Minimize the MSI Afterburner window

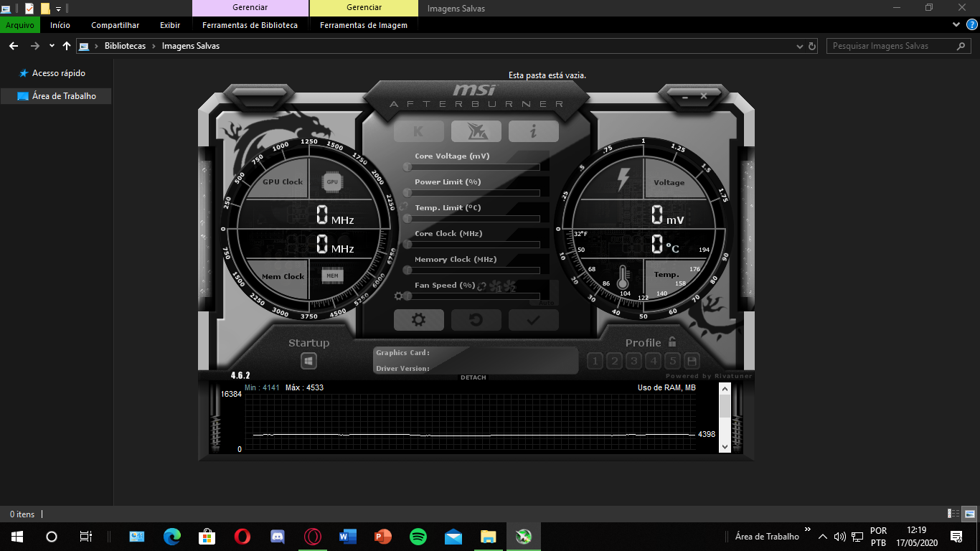point(685,96)
